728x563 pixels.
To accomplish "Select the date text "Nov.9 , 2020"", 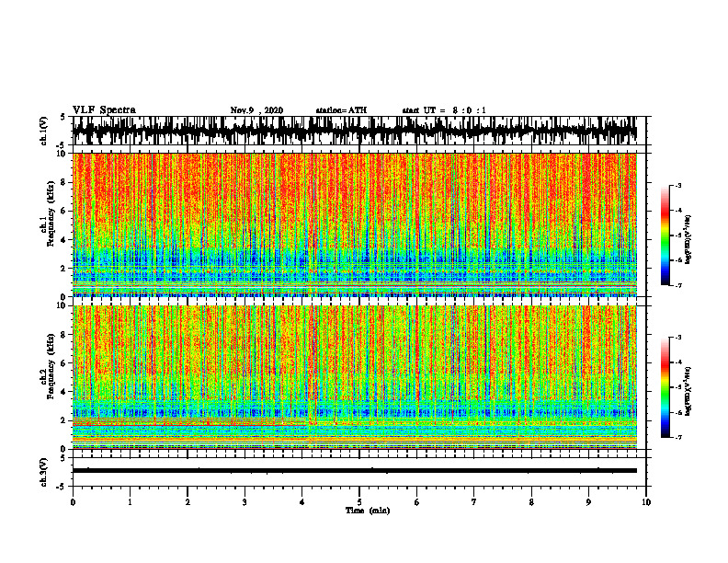I will click(256, 110).
